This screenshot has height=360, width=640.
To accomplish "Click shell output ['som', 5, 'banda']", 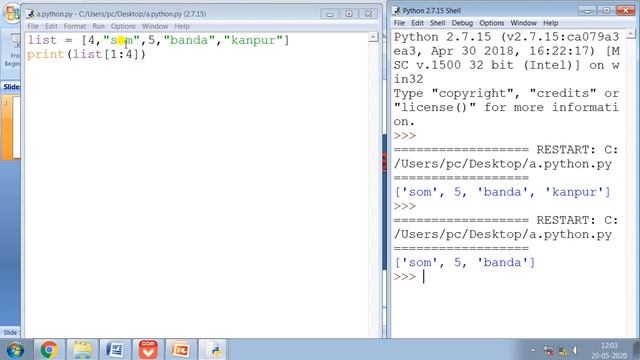I will tap(464, 262).
